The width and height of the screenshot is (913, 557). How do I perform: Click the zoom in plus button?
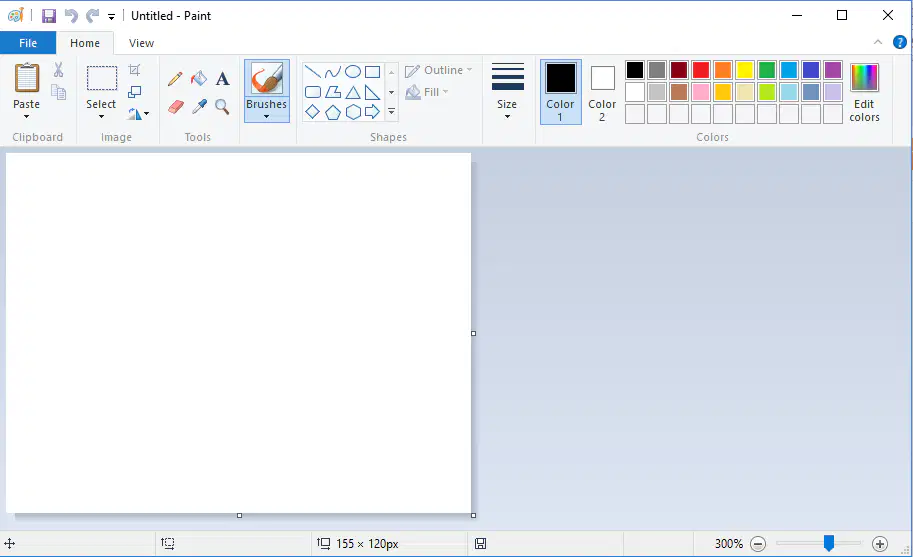(880, 544)
